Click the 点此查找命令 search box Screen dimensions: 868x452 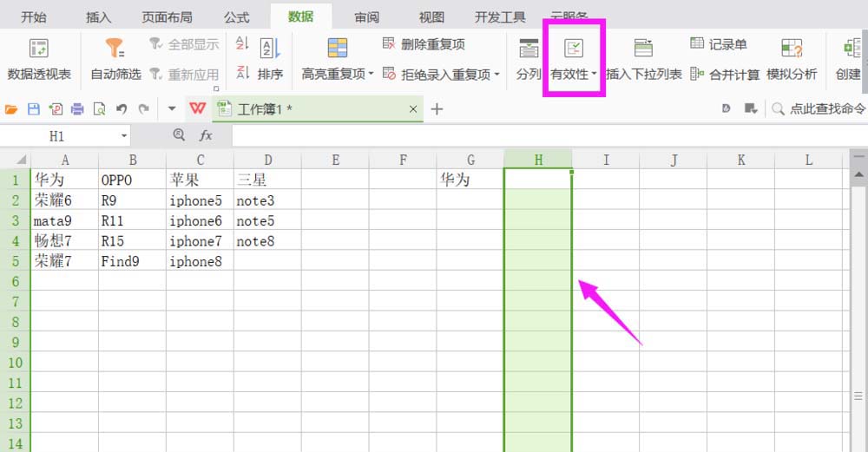[819, 109]
